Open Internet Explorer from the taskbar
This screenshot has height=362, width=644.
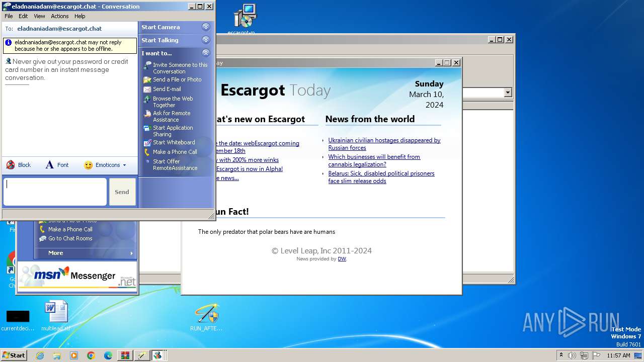point(40,355)
